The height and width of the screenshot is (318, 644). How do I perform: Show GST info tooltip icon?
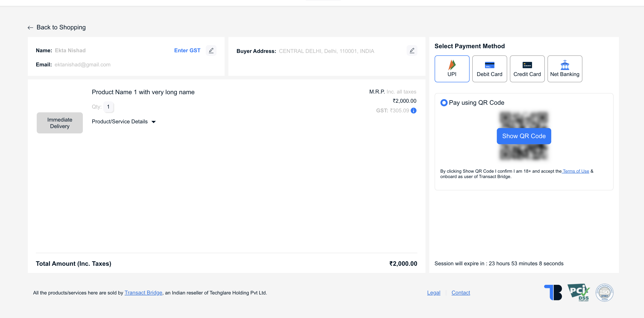[x=414, y=110]
